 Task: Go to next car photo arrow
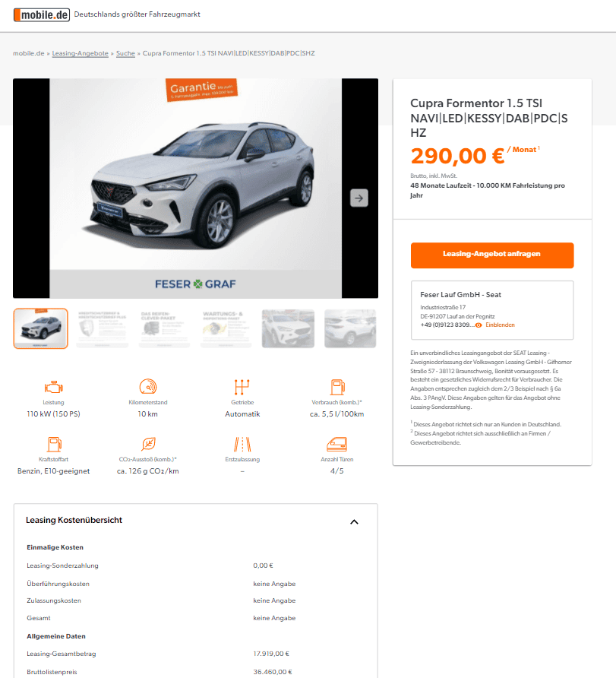click(359, 198)
